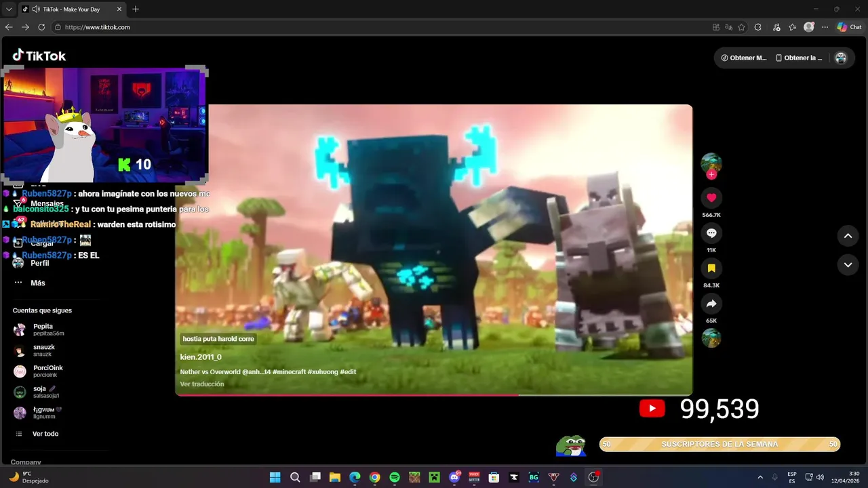The width and height of the screenshot is (868, 488).
Task: Reload page with refresh icon
Action: (x=41, y=27)
